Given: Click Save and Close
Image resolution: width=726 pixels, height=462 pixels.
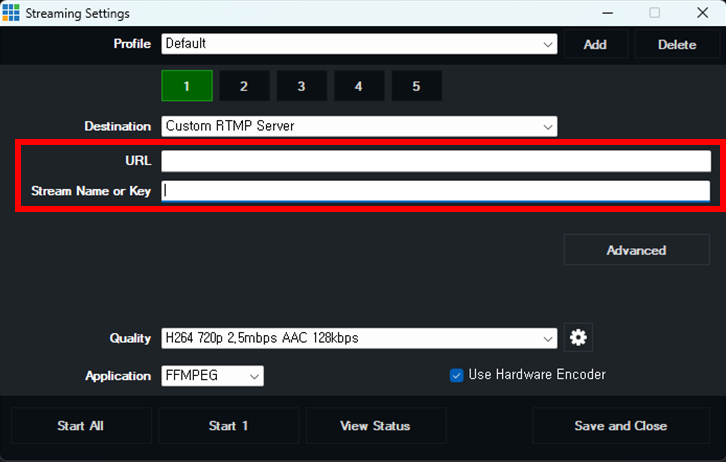Looking at the screenshot, I should tap(620, 426).
